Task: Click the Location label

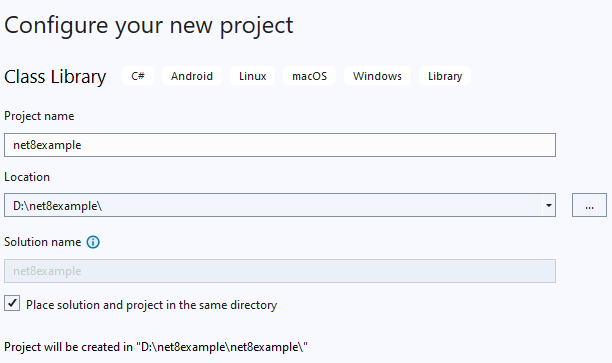Action: (x=27, y=177)
